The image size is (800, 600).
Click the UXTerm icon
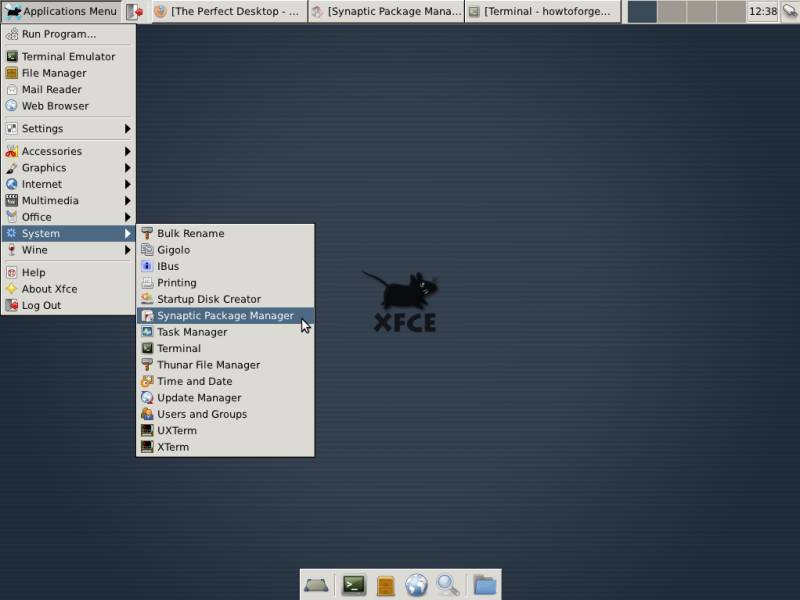click(147, 431)
